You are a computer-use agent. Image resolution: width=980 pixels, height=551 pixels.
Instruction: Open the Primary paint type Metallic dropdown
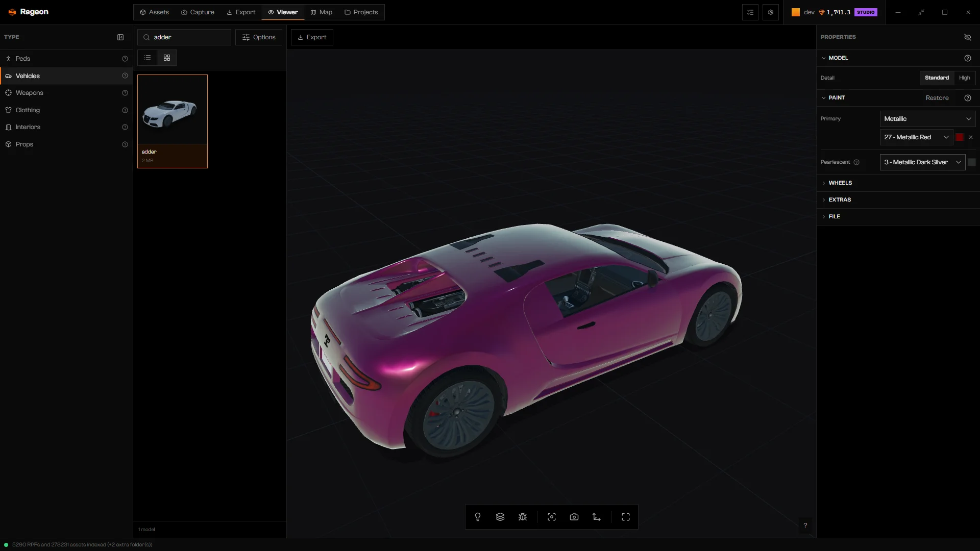tap(927, 119)
